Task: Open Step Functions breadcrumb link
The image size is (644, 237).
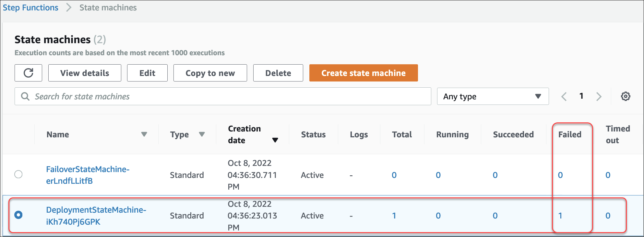Action: pyautogui.click(x=30, y=7)
